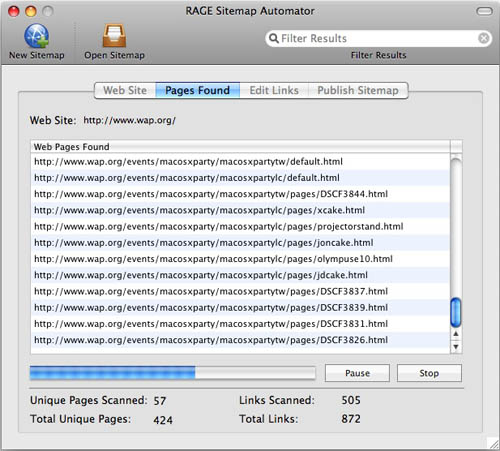Viewport: 500px width, 451px height.
Task: Clear the filter with the X icon
Action: click(x=483, y=38)
